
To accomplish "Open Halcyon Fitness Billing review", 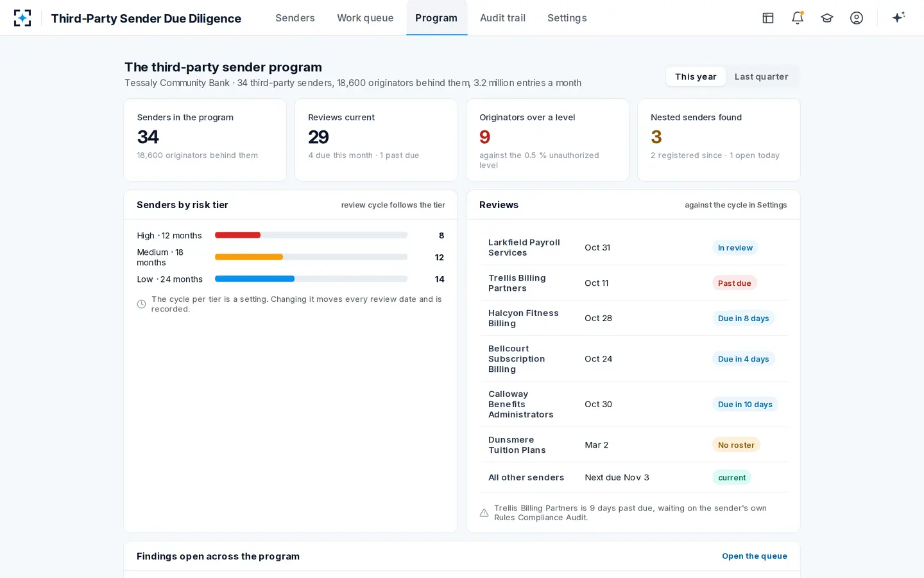I will (x=633, y=318).
